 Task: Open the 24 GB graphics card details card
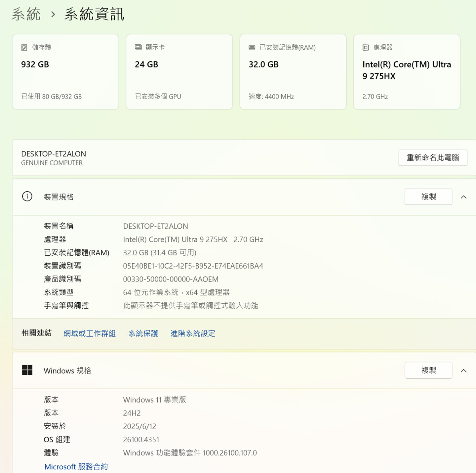[x=179, y=71]
